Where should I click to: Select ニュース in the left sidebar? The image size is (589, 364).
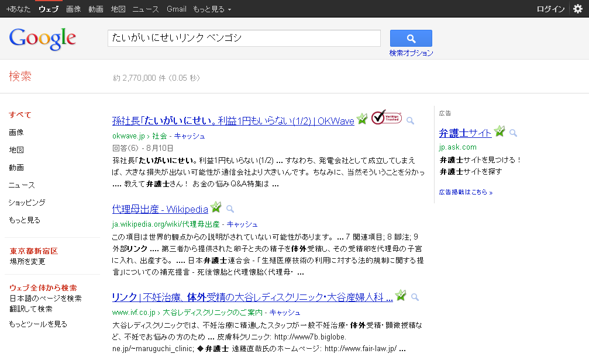[x=22, y=185]
